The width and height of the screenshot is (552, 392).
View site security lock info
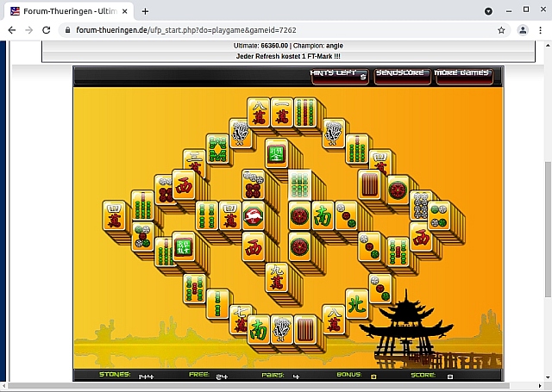[67, 30]
